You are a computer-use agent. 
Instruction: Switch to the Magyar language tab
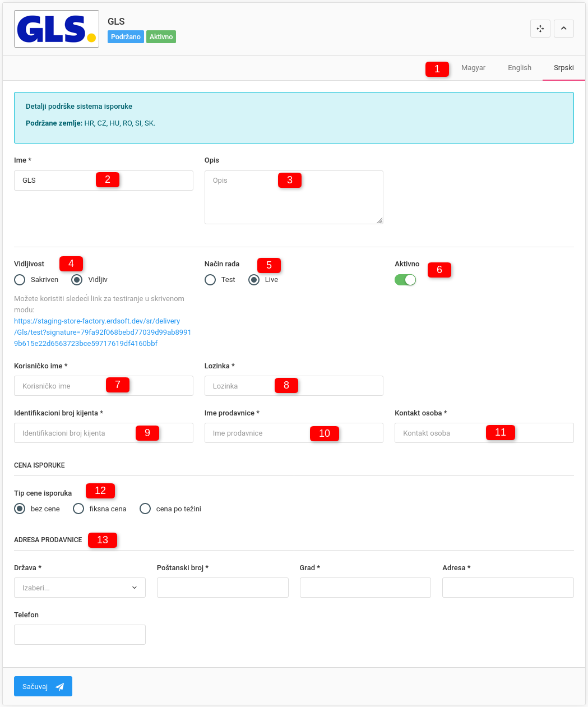pos(473,68)
